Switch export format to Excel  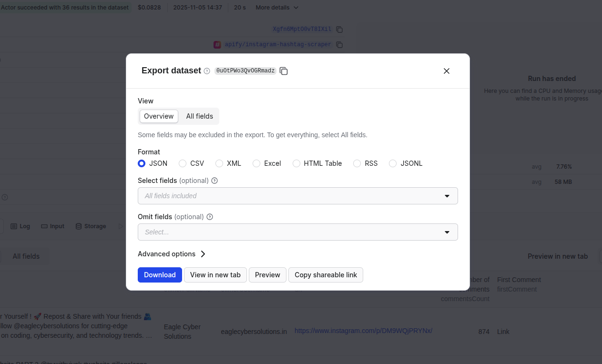(x=255, y=163)
